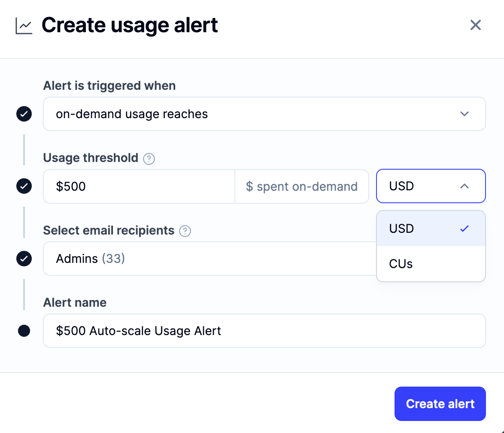Click the chart icon in the dialog header
Screen dimensions: 504x433
pos(24,26)
